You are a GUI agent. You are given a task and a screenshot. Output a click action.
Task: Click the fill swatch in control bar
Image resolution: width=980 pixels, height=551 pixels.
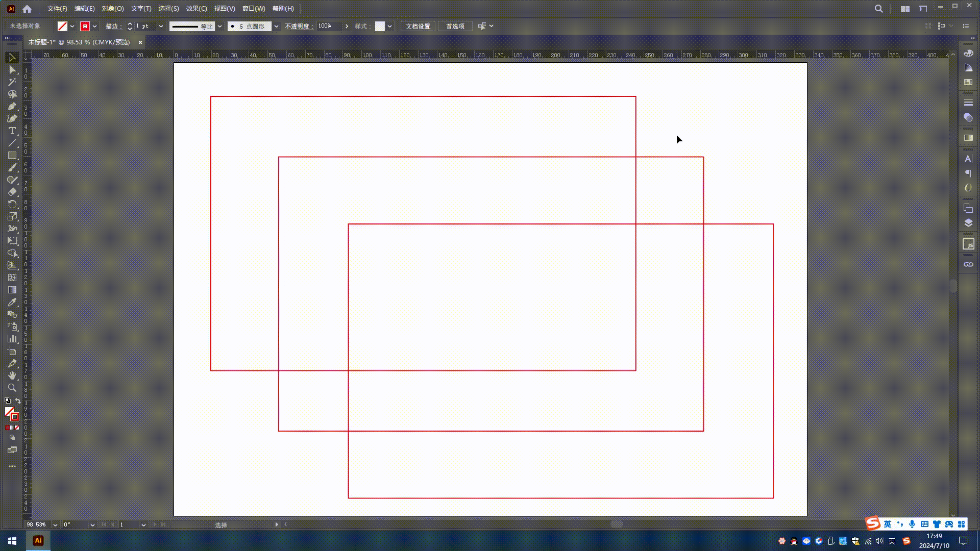pos(62,26)
